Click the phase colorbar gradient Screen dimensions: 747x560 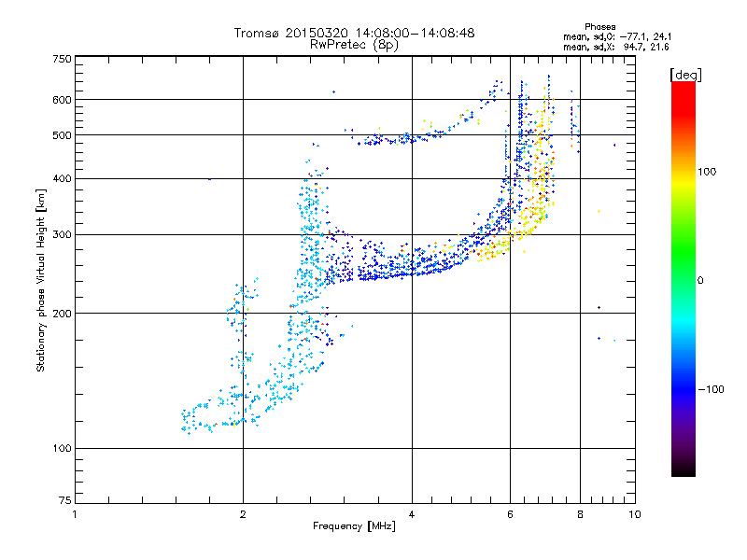pyautogui.click(x=684, y=279)
